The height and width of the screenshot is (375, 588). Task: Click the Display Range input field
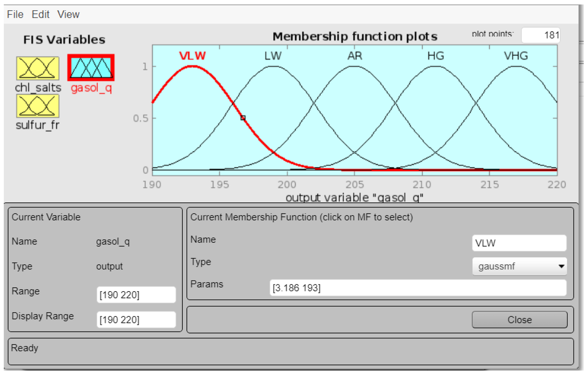[136, 320]
